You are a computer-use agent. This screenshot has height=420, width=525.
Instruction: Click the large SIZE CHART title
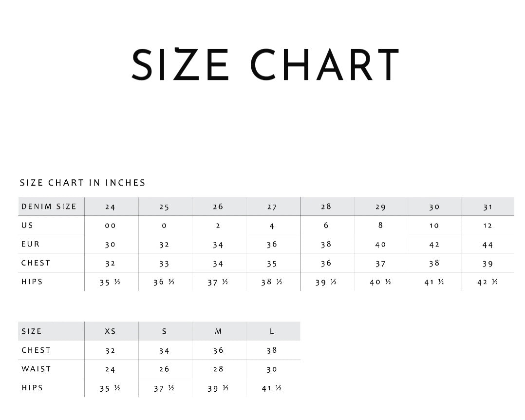[265, 64]
